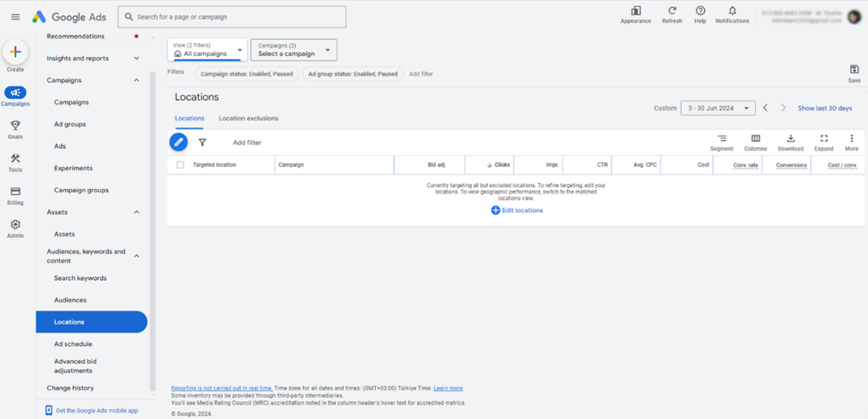Click the Campaign status filter chip
The width and height of the screenshot is (868, 419).
tap(246, 74)
